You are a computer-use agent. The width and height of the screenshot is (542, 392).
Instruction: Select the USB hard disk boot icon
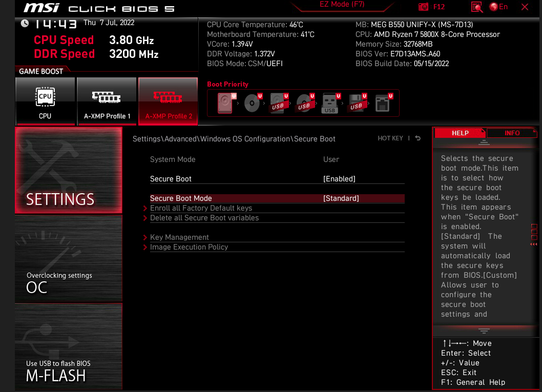279,103
